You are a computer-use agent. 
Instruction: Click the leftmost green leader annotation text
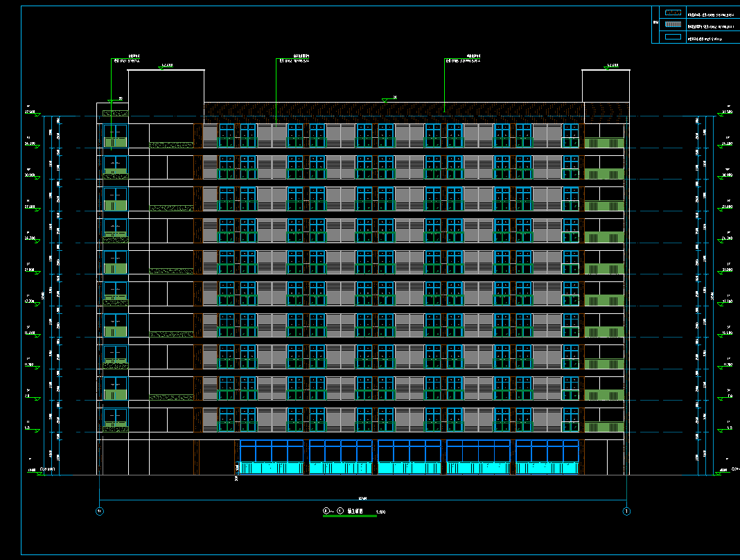point(127,58)
